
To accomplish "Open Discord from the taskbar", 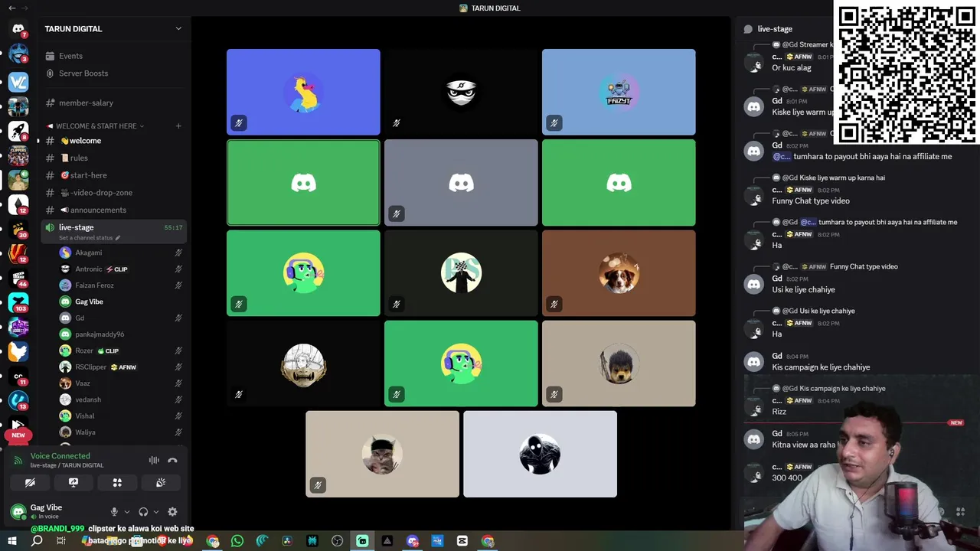I will (412, 541).
